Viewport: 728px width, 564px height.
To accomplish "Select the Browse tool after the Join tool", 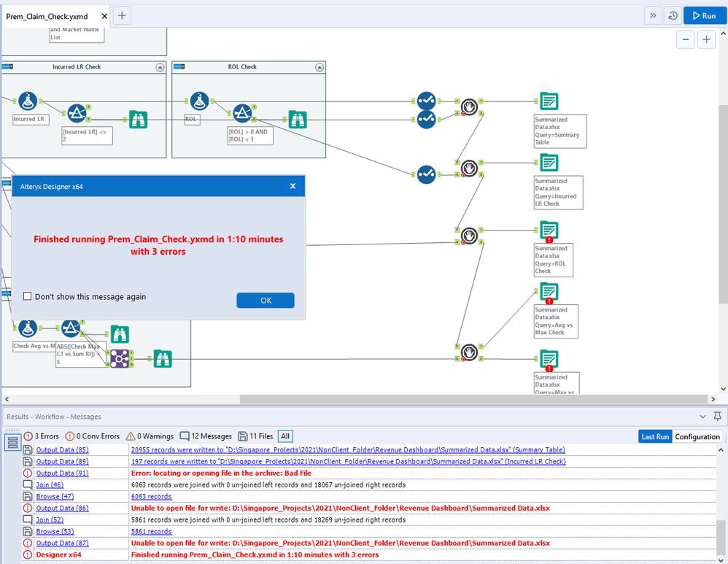I will [163, 359].
